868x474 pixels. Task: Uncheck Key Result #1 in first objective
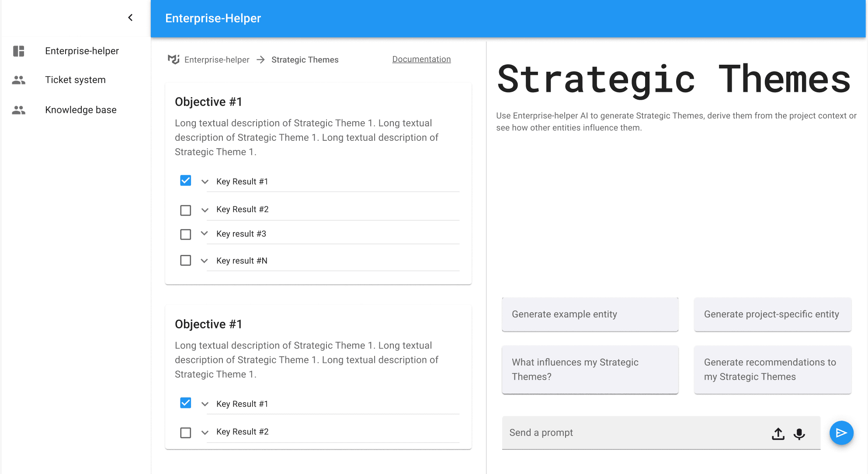click(x=186, y=181)
